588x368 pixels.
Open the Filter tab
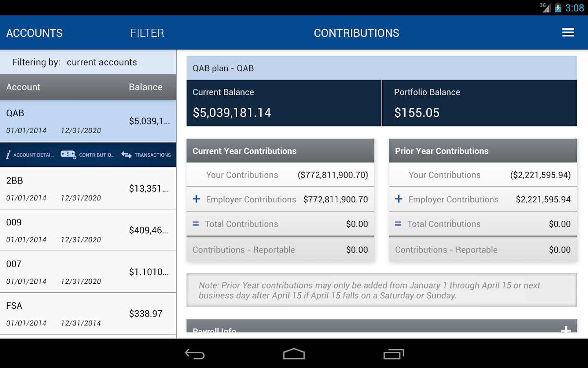[x=147, y=33]
